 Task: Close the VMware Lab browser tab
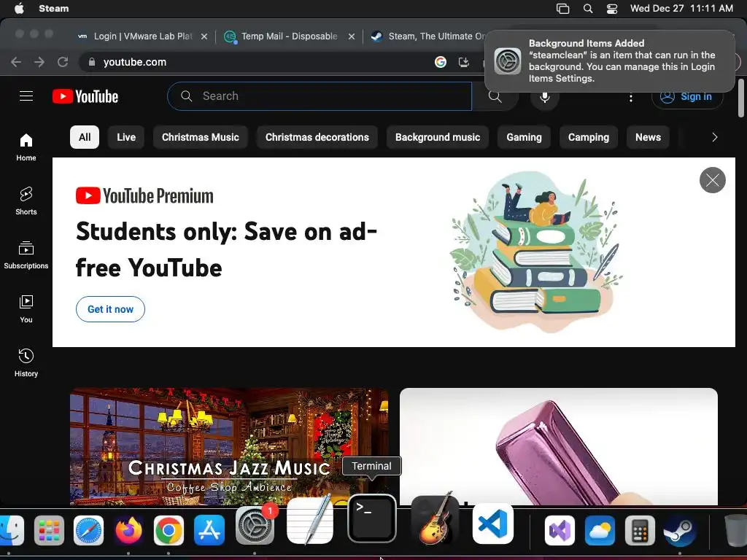click(x=204, y=36)
